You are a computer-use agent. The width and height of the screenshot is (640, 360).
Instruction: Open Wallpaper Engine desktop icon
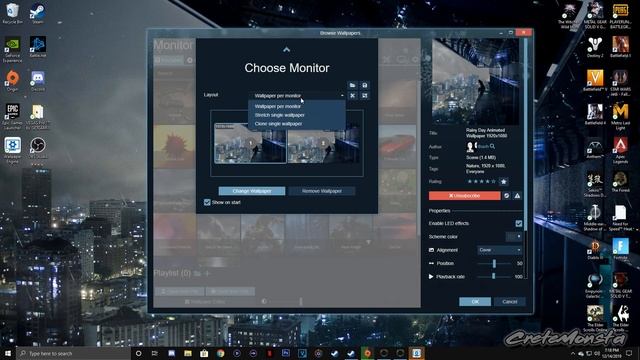[12, 150]
